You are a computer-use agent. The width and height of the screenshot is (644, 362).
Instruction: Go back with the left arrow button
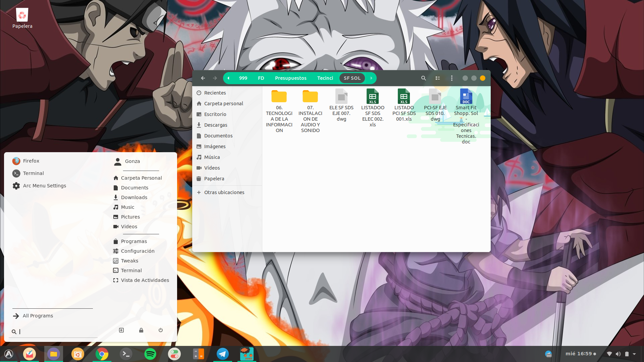point(203,78)
